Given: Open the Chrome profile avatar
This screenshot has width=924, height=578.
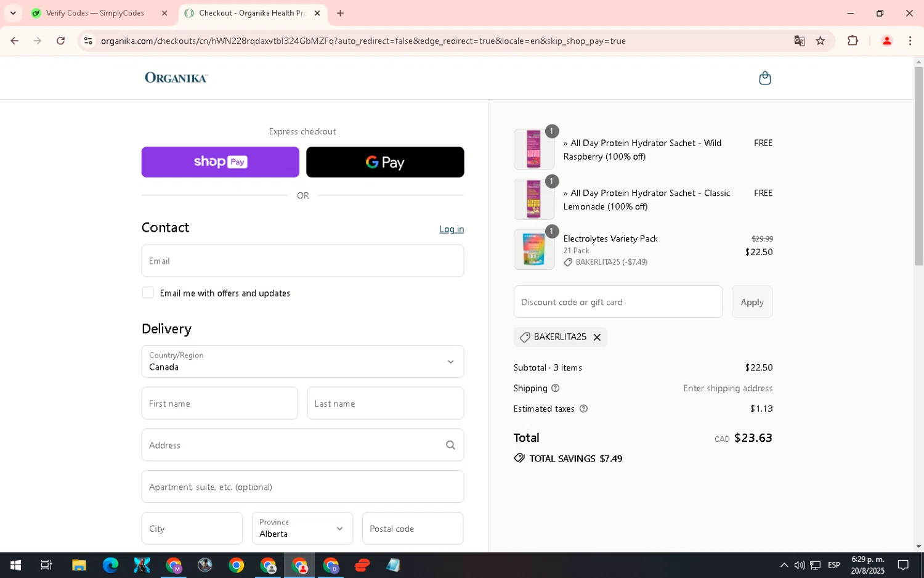Looking at the screenshot, I should click(x=887, y=41).
